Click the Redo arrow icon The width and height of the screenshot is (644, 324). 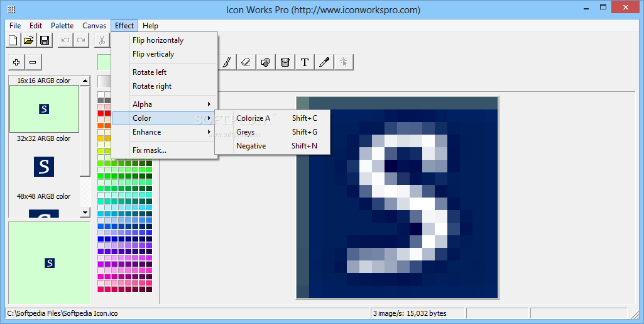coord(81,40)
